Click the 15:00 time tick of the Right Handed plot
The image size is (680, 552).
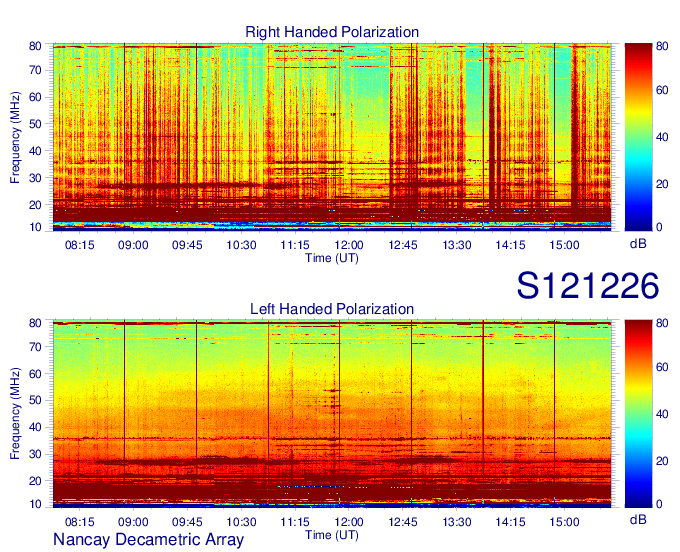point(564,245)
